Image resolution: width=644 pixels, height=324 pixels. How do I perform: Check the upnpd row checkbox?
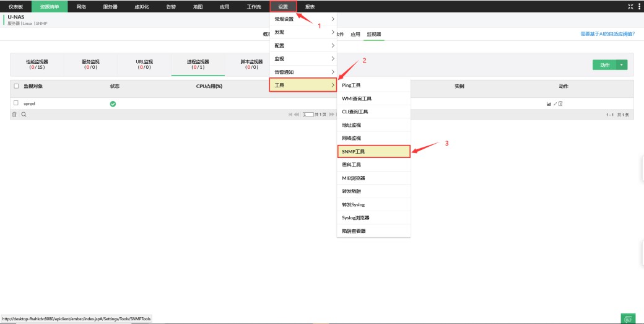coord(16,103)
